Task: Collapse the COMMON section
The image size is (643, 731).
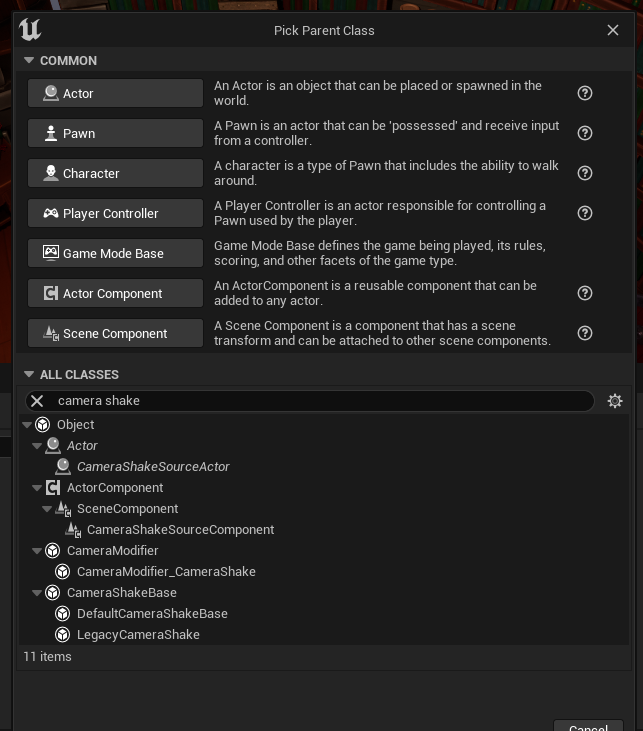Action: pyautogui.click(x=29, y=61)
